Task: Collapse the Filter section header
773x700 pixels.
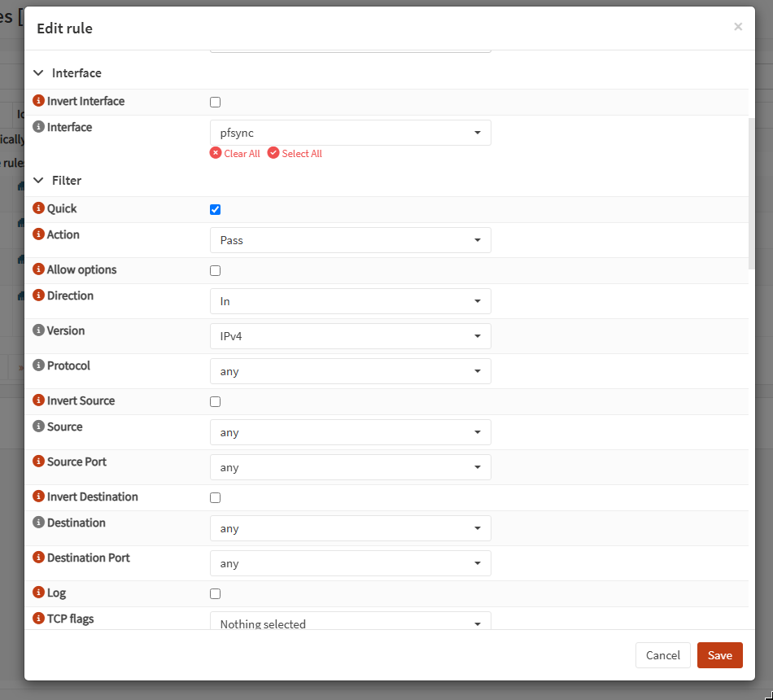Action: (x=57, y=181)
